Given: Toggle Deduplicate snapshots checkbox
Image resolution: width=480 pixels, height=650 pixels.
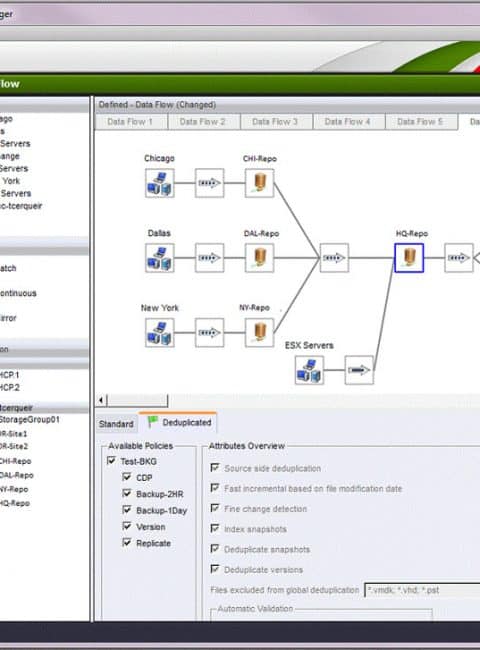Looking at the screenshot, I should pos(215,548).
